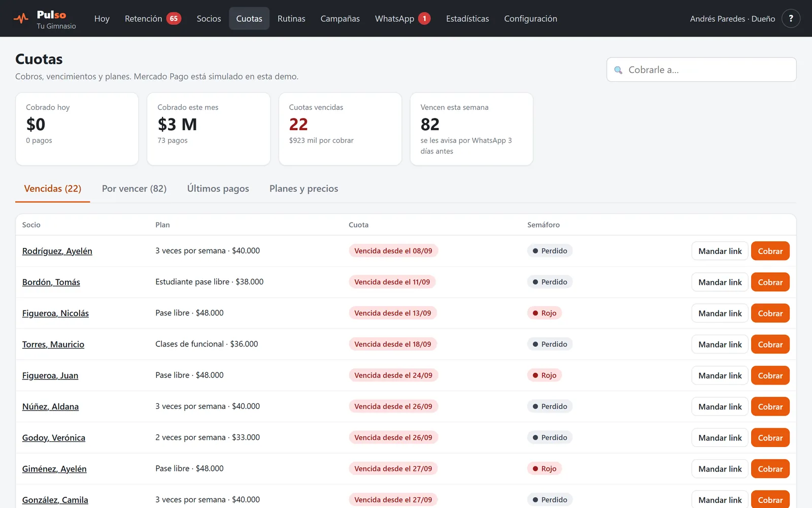Switch to the Vencidas (22) tab
Viewport: 812px width, 508px height.
click(53, 188)
